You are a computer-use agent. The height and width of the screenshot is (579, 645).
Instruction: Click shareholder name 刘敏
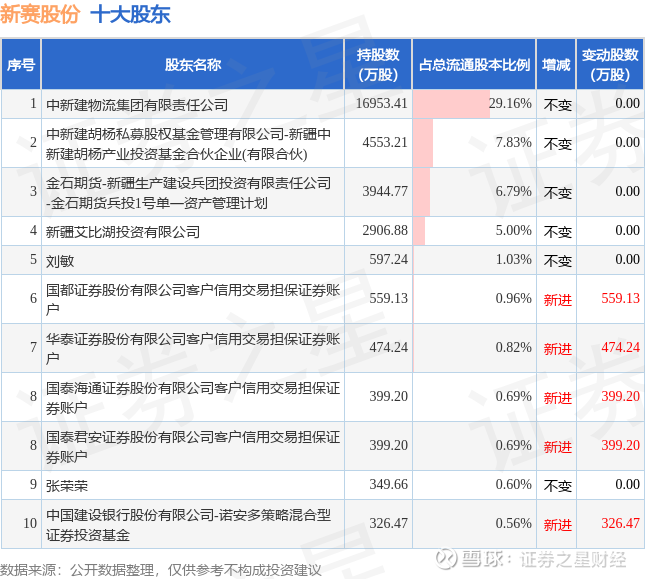tap(60, 261)
